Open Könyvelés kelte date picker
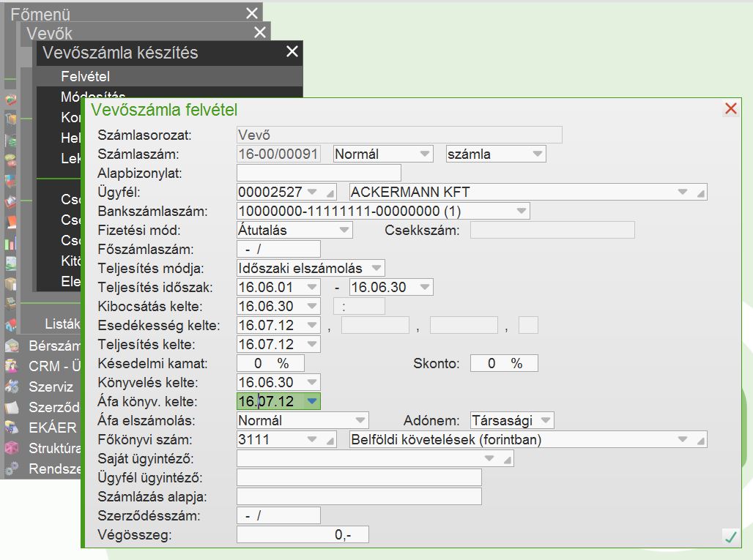753x560 pixels. (312, 382)
